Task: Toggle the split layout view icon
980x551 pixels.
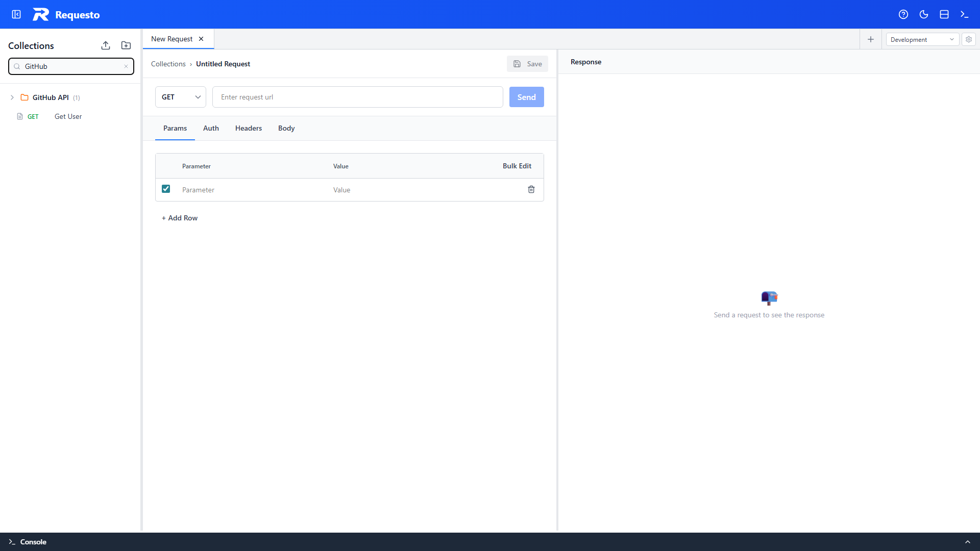Action: click(x=944, y=14)
